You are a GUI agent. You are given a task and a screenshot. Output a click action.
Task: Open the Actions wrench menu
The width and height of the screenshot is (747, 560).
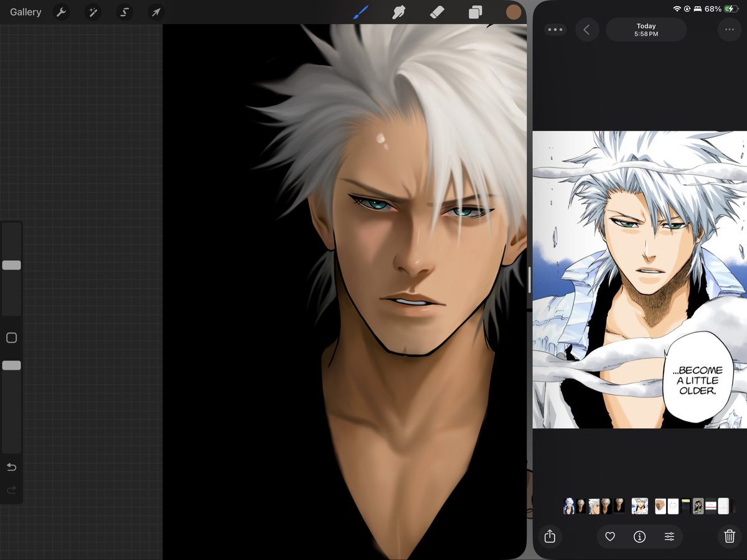click(61, 12)
